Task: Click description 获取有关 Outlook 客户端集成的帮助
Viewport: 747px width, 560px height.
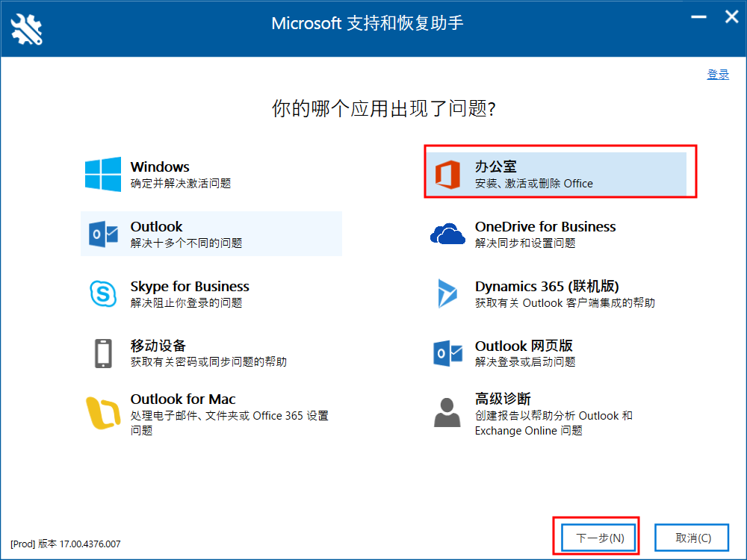Action: (565, 302)
